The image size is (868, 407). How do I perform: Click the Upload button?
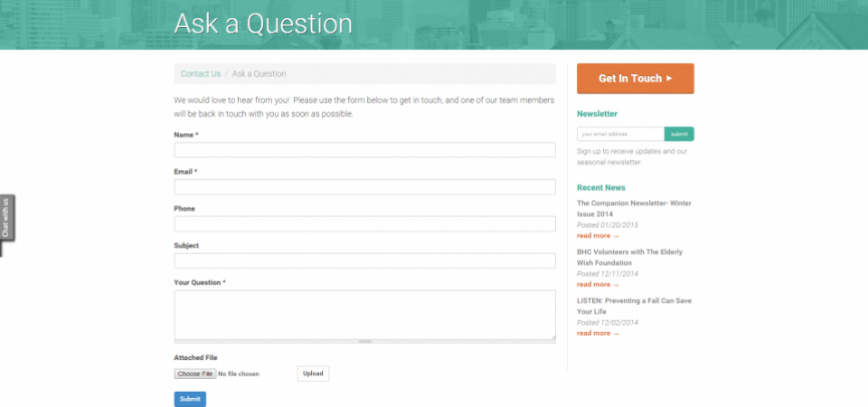click(313, 374)
